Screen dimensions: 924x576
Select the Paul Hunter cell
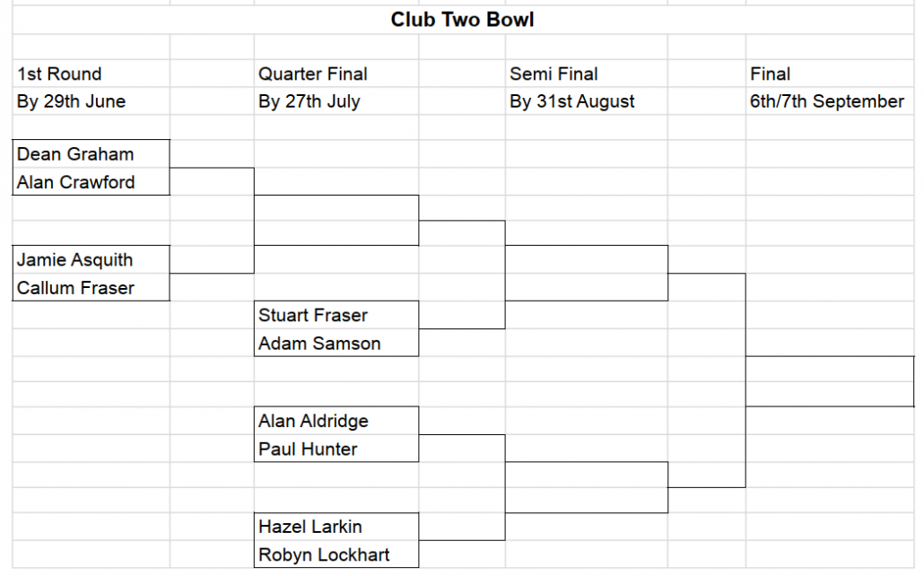click(x=336, y=449)
